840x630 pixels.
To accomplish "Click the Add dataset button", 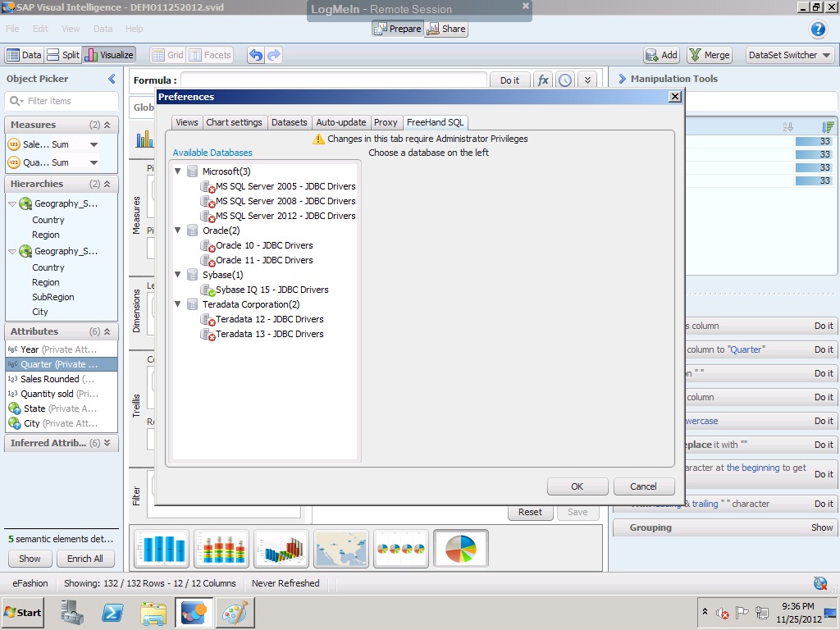I will click(662, 55).
